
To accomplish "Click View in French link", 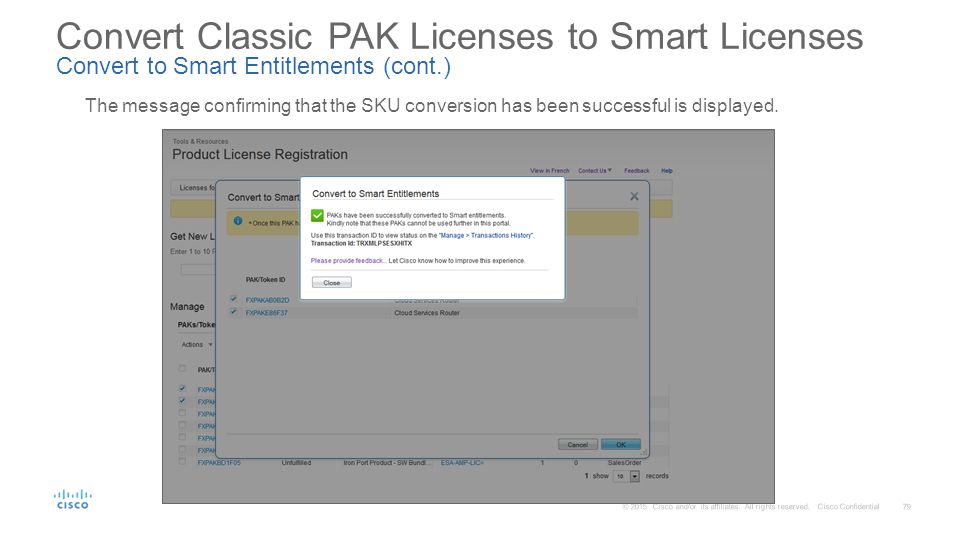I will 549,171.
